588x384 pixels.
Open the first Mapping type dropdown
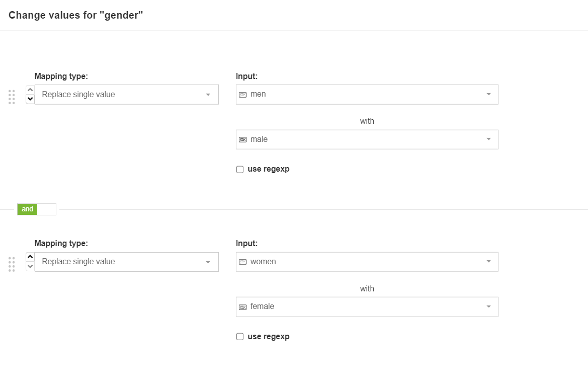[x=126, y=94]
